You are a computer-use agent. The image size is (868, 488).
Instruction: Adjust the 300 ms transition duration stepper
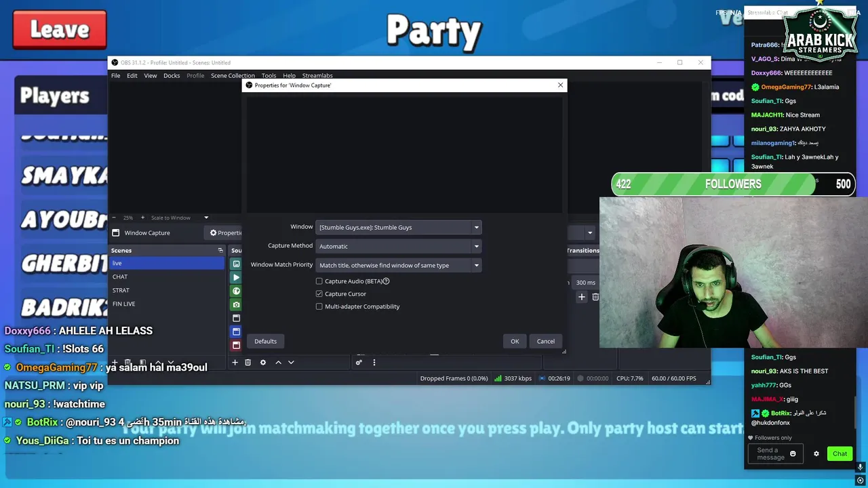point(585,283)
